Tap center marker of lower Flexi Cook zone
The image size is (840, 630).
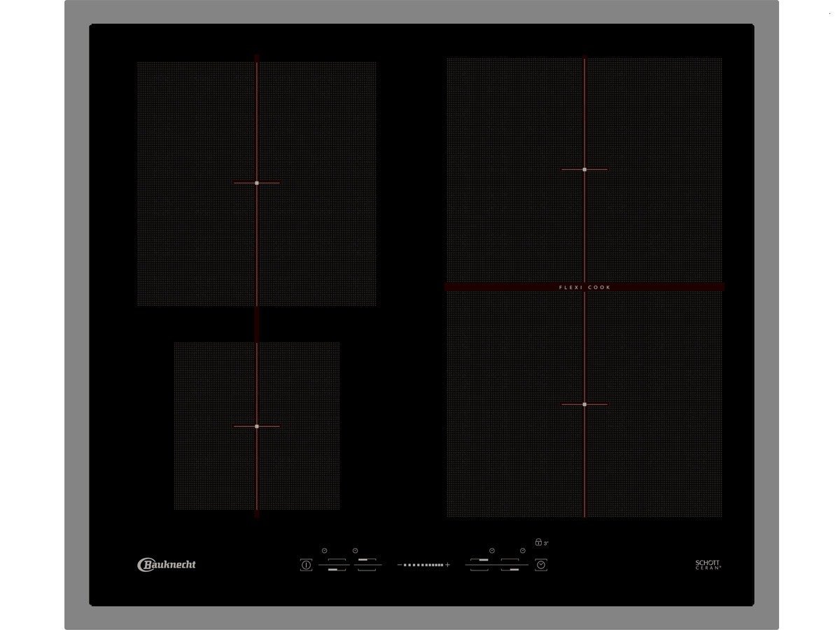click(x=584, y=404)
